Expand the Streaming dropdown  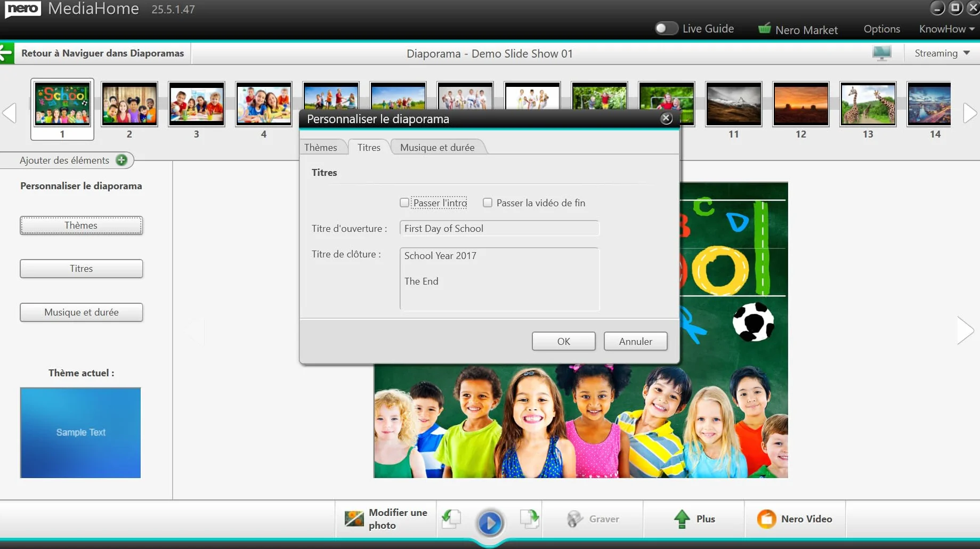(x=942, y=53)
